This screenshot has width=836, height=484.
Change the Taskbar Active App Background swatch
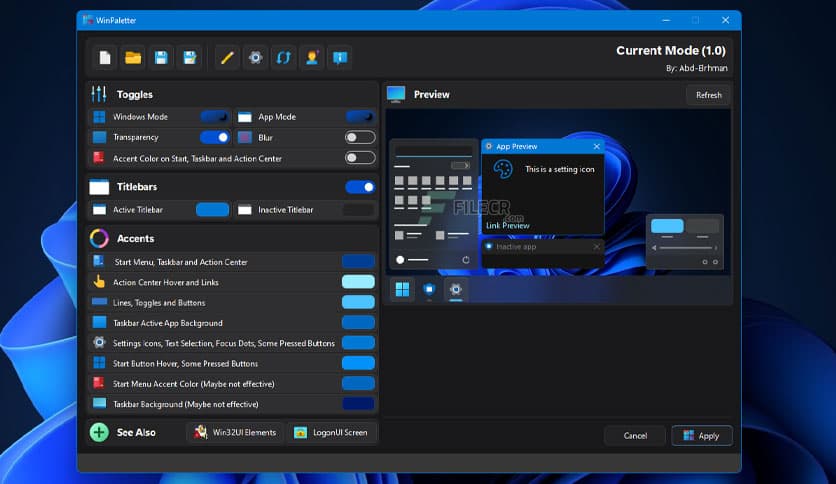point(358,322)
